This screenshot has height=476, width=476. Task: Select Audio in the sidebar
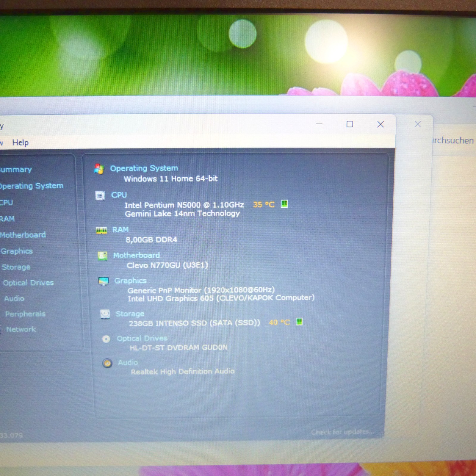tap(14, 298)
